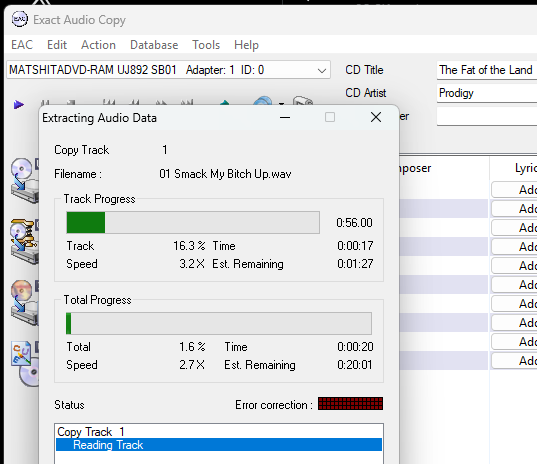537x464 pixels.
Task: Click the copy image CD-to-drive icon
Action: point(25,303)
